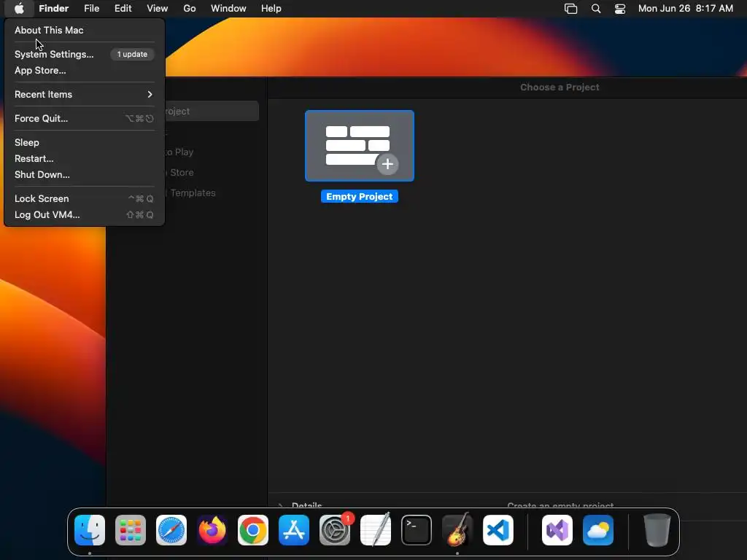The image size is (747, 560).
Task: Click the date and time display
Action: [685, 9]
